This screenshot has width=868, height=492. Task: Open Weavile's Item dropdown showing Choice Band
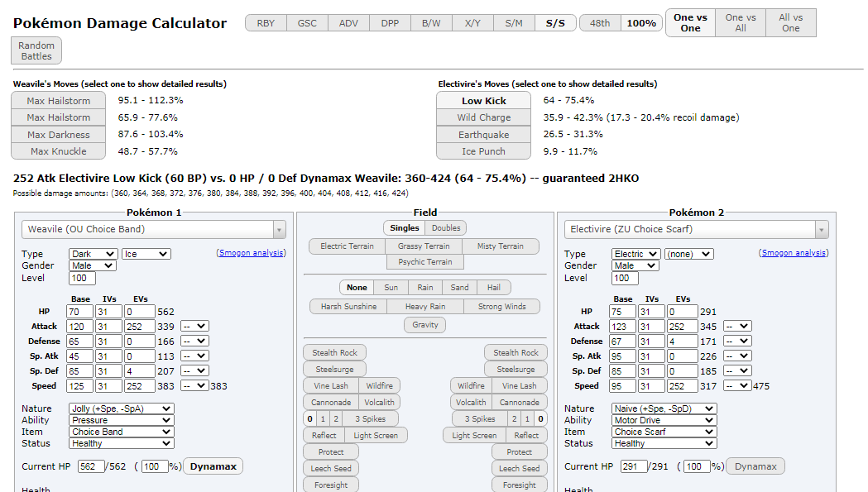122,432
